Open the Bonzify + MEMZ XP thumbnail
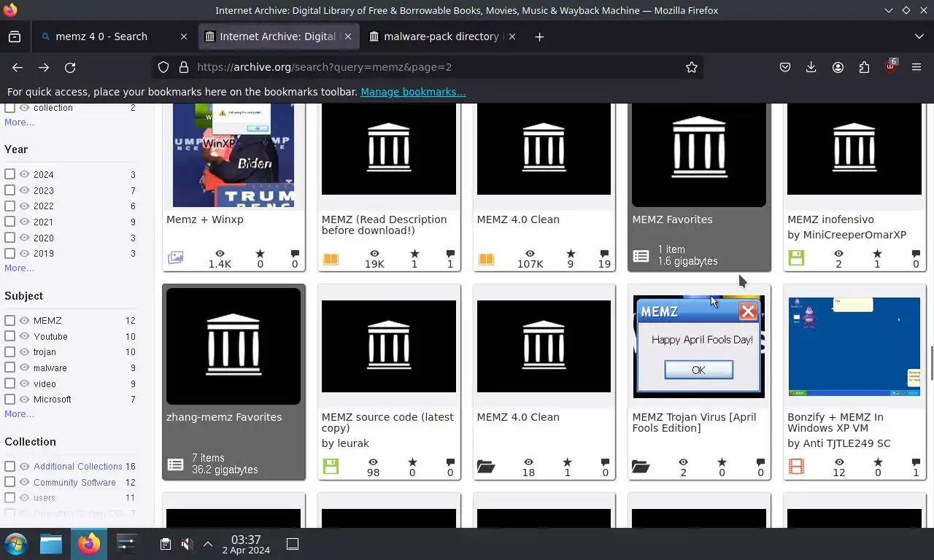934x560 pixels. point(854,346)
